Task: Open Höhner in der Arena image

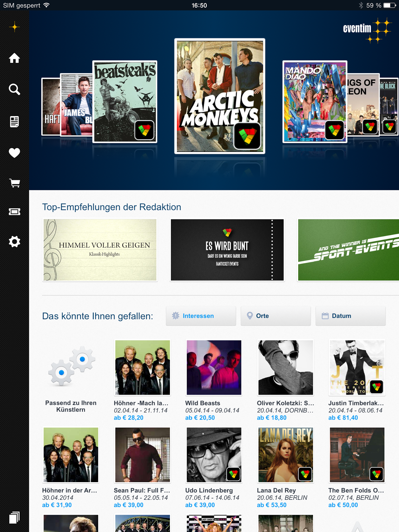Action: click(71, 455)
